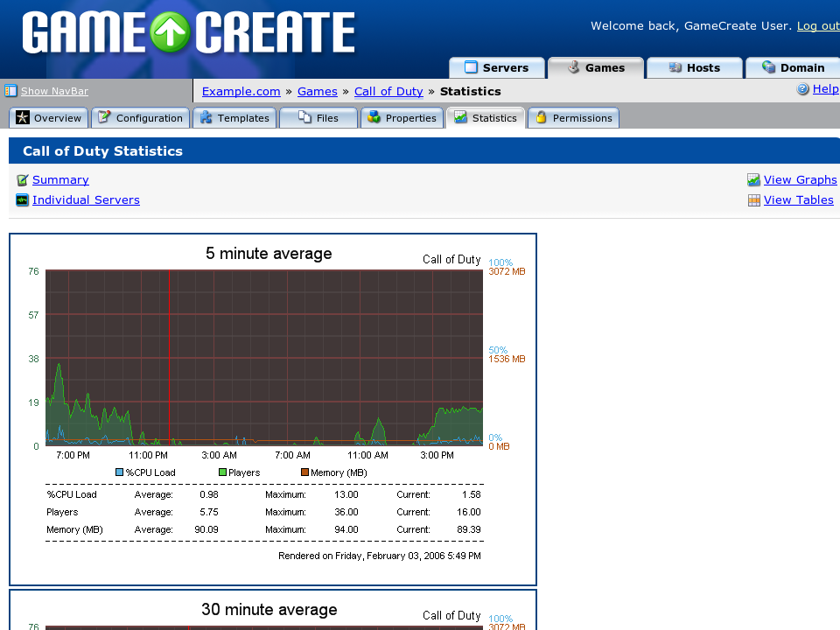840x630 pixels.
Task: Click the 11:00 PM axis label
Action: 149,455
